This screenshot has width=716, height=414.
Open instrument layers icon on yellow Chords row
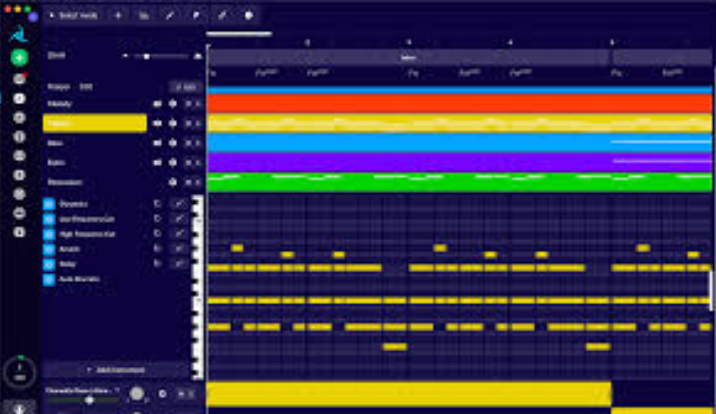(157, 123)
